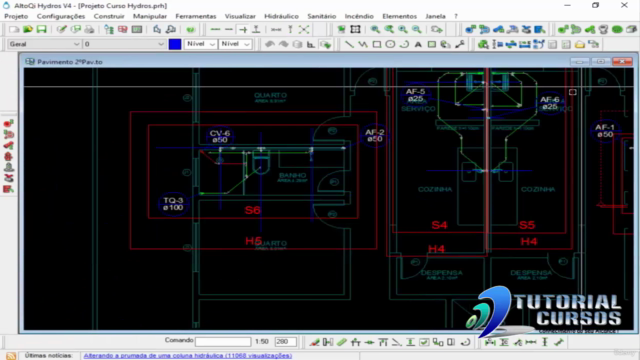The height and width of the screenshot is (360, 640).
Task: Click into the Comando input field
Action: point(223,341)
